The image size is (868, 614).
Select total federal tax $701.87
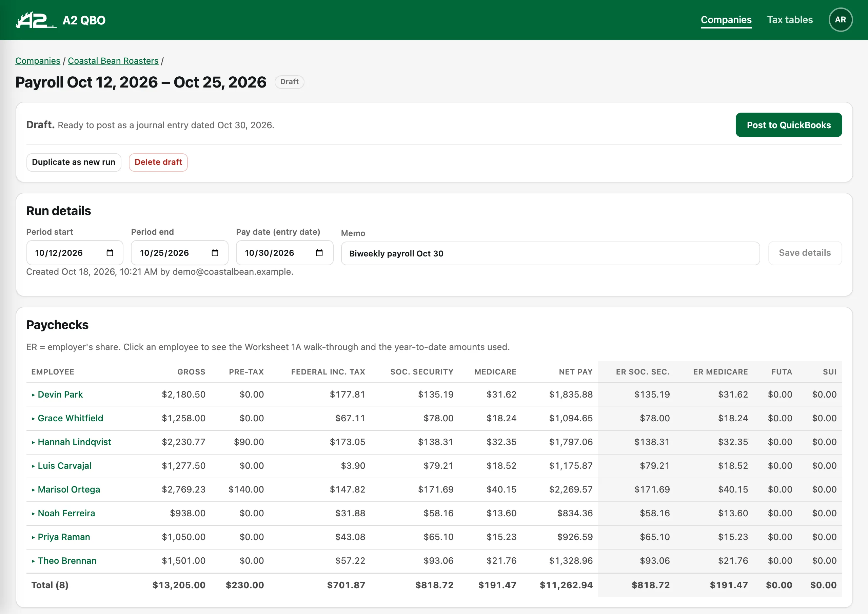[x=346, y=585]
